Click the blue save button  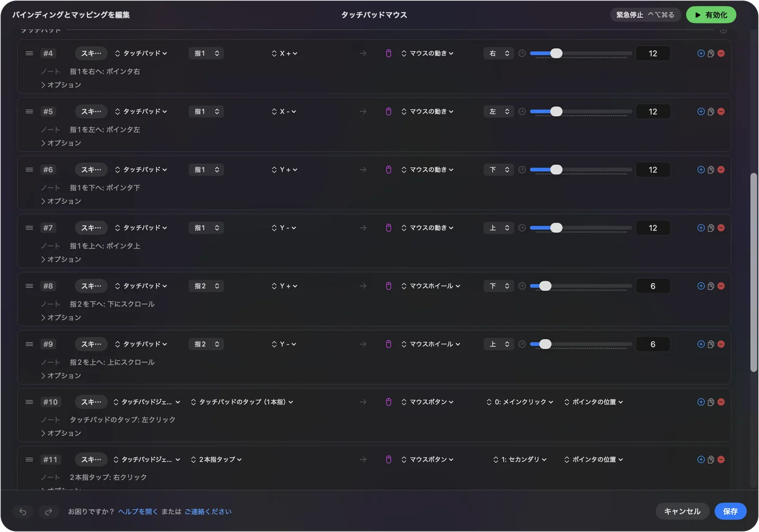click(x=730, y=511)
